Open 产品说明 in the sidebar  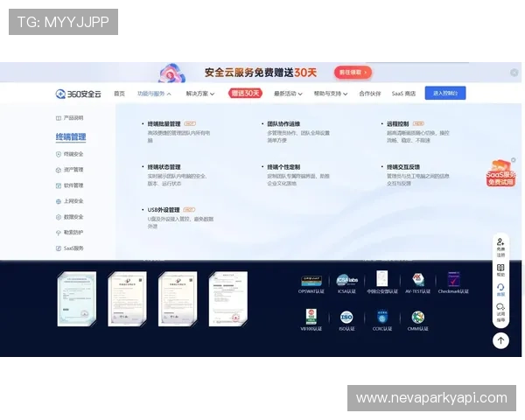69,118
